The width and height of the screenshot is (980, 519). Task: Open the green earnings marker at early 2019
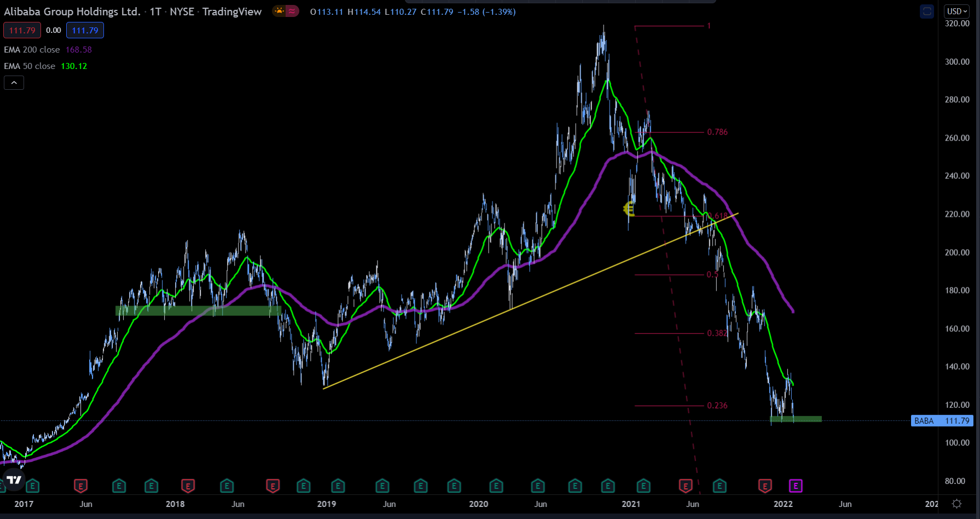tap(338, 486)
